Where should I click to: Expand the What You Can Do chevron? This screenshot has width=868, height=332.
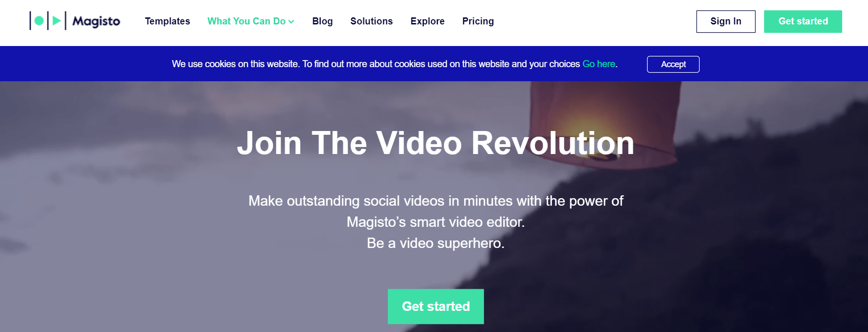coord(291,22)
